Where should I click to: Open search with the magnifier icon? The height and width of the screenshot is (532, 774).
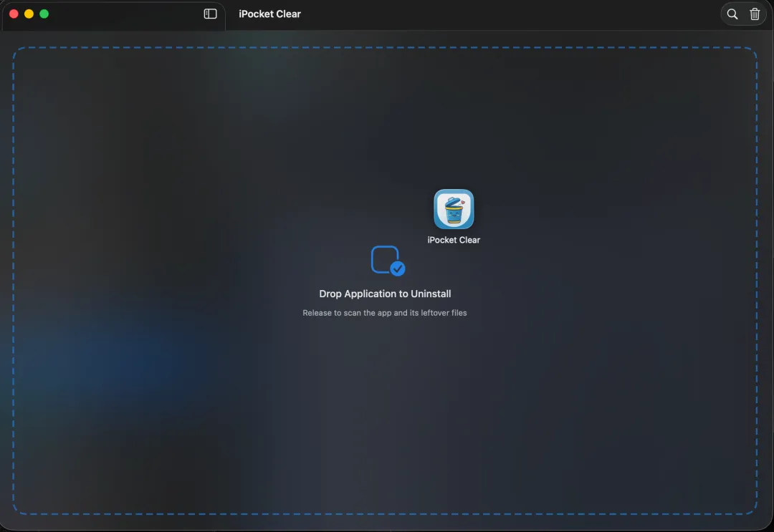[732, 14]
